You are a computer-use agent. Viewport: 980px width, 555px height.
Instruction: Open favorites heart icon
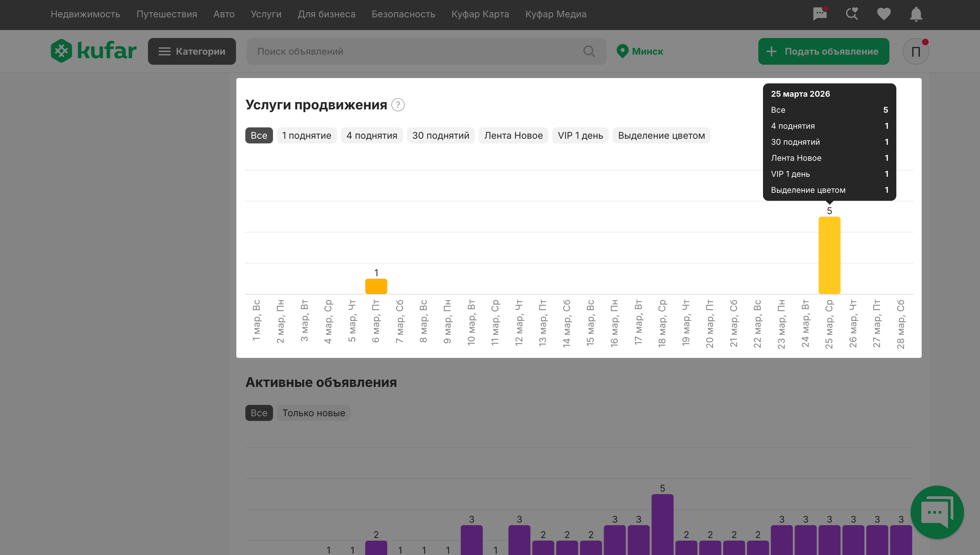pyautogui.click(x=884, y=14)
